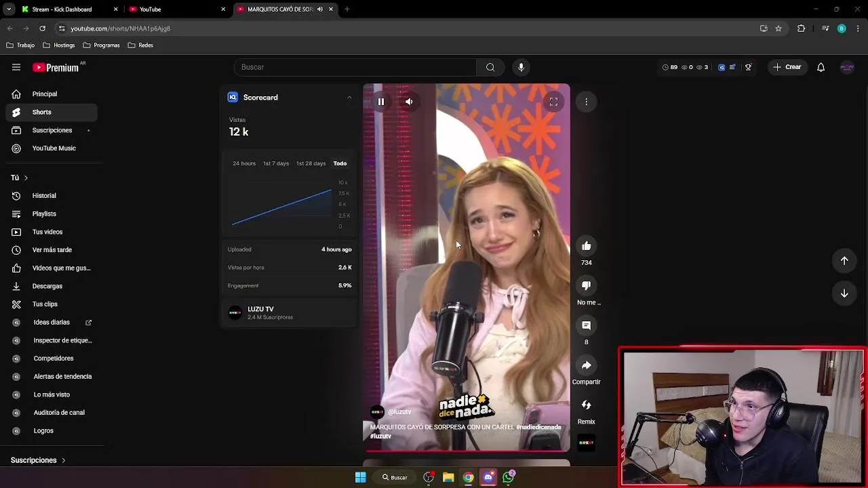Select the 1st 7 days range
The width and height of the screenshot is (868, 488).
[276, 163]
